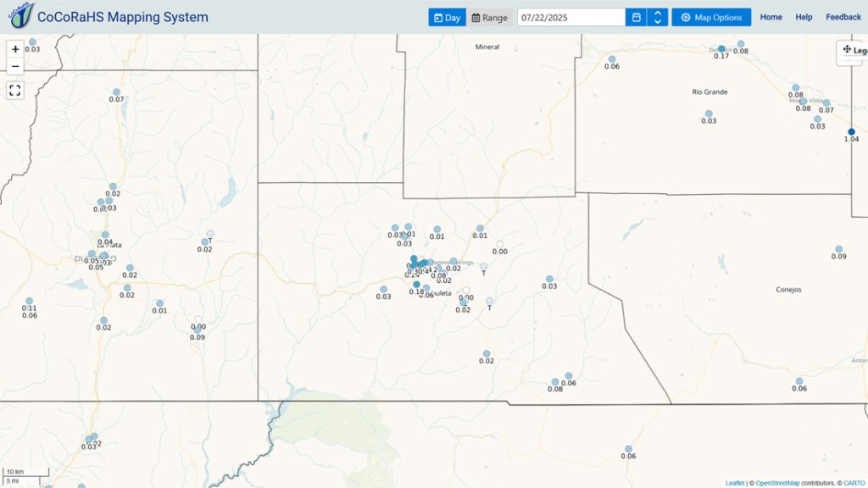Viewport: 868px width, 488px height.
Task: Click the date field showing 07/22/2025
Action: click(570, 17)
